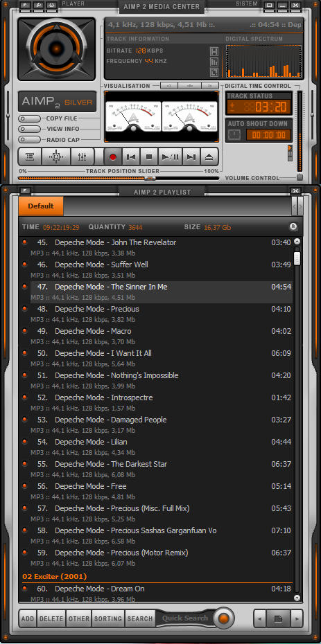Show the playlist window button
This screenshot has height=644, width=321.
pyautogui.click(x=30, y=157)
